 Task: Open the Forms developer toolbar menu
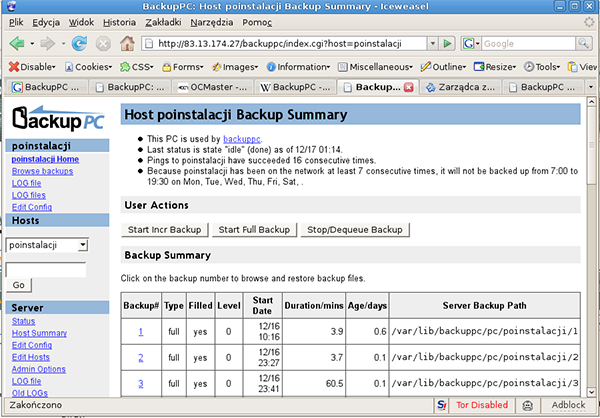[183, 67]
